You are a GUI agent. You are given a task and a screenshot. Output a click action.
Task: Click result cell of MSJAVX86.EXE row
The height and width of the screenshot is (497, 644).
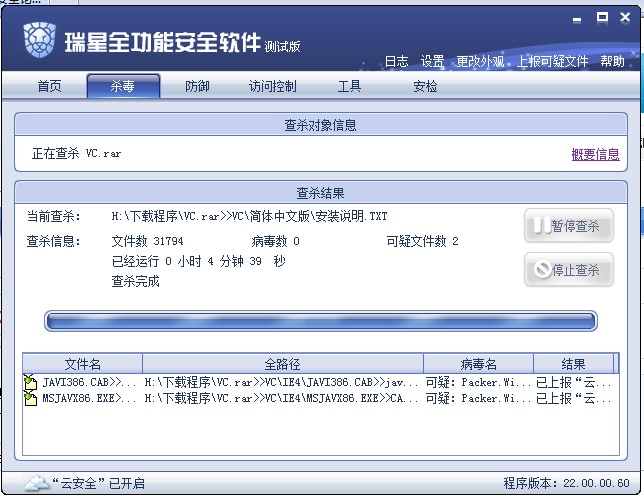tap(573, 398)
